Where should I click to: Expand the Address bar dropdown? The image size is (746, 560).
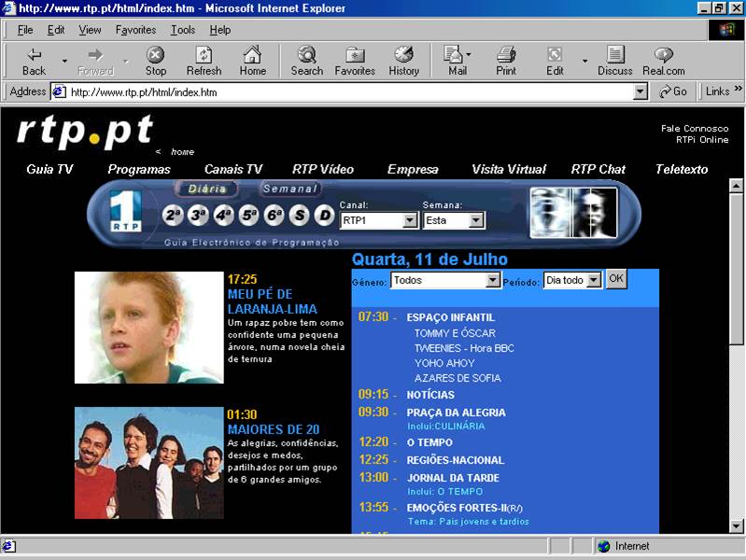click(640, 91)
